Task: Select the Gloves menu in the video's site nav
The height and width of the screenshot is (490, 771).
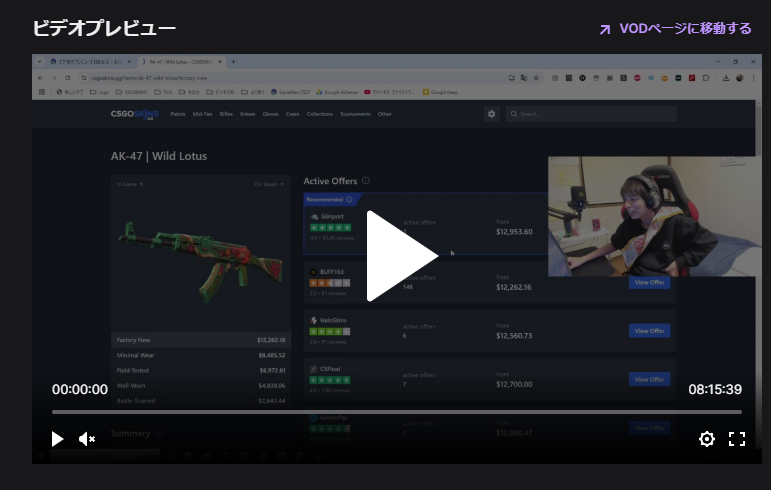Action: point(270,114)
